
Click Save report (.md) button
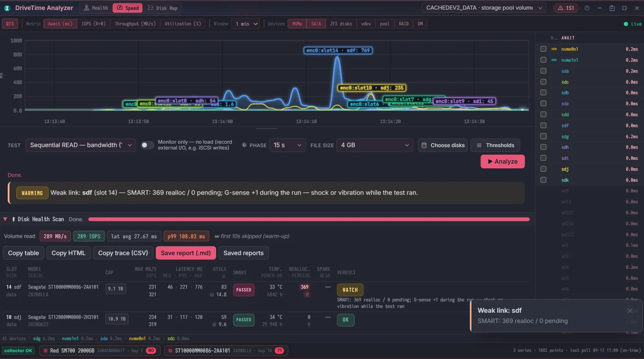[186, 253]
